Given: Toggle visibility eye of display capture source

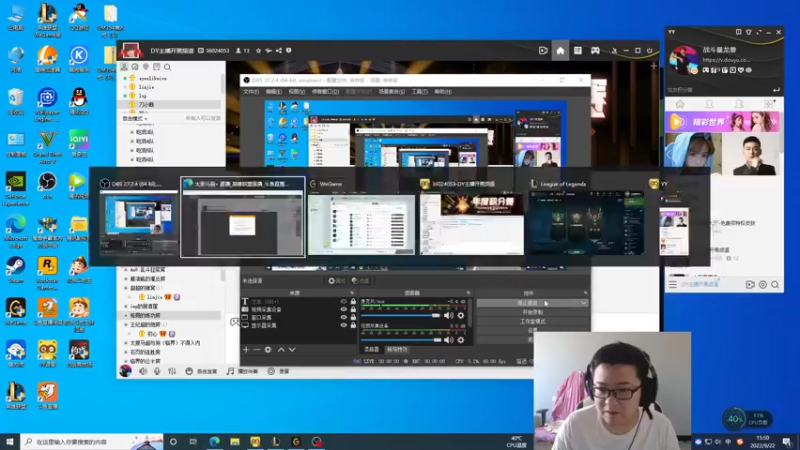Looking at the screenshot, I should click(343, 325).
